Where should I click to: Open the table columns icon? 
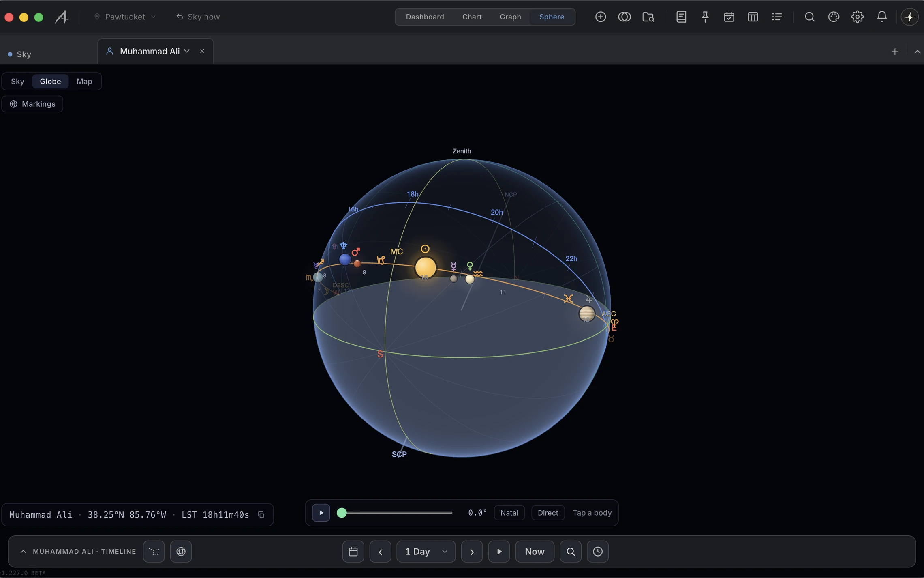pyautogui.click(x=753, y=17)
